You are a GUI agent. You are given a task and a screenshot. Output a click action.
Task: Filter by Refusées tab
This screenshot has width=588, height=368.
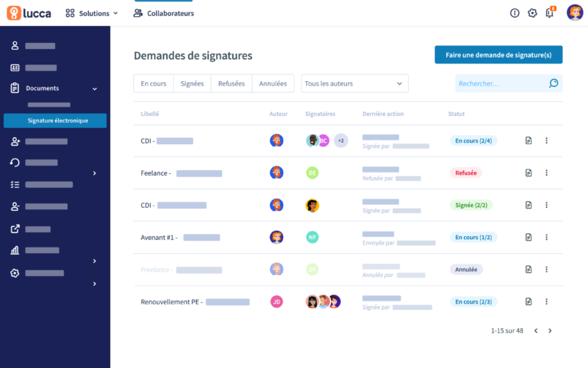click(231, 84)
